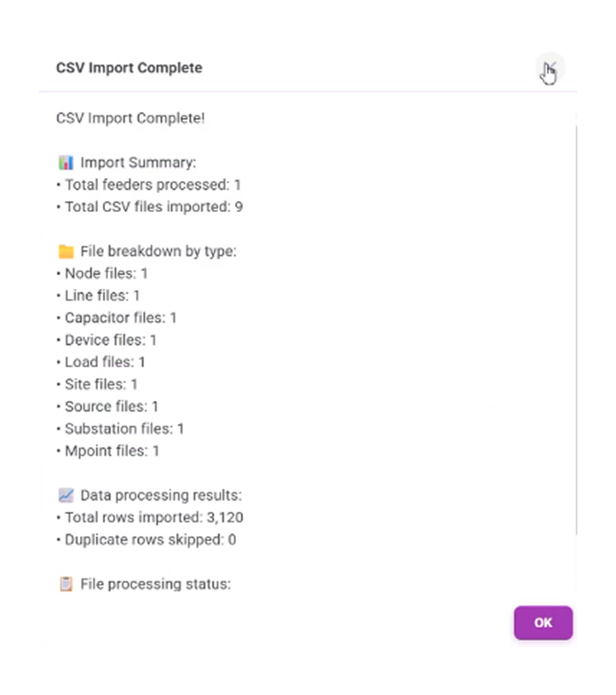Screen dimensions: 616x695
Task: Click the folder icon beside File breakdown
Action: [66, 252]
